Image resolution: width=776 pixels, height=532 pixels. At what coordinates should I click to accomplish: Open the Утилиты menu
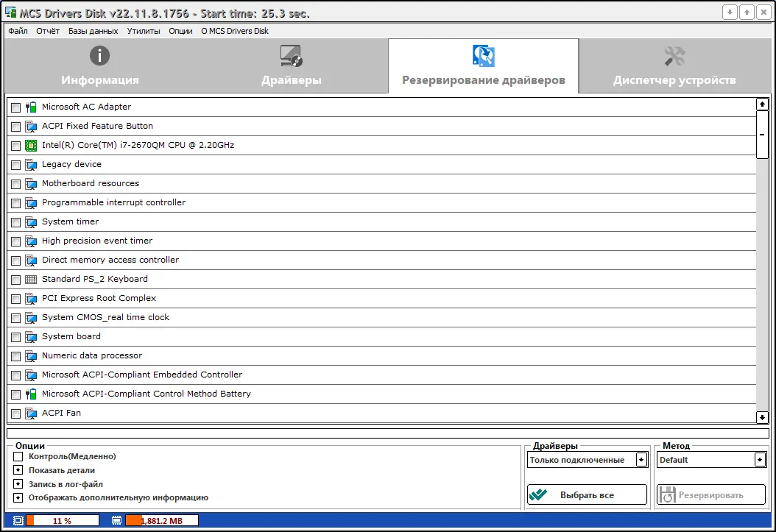pos(144,31)
